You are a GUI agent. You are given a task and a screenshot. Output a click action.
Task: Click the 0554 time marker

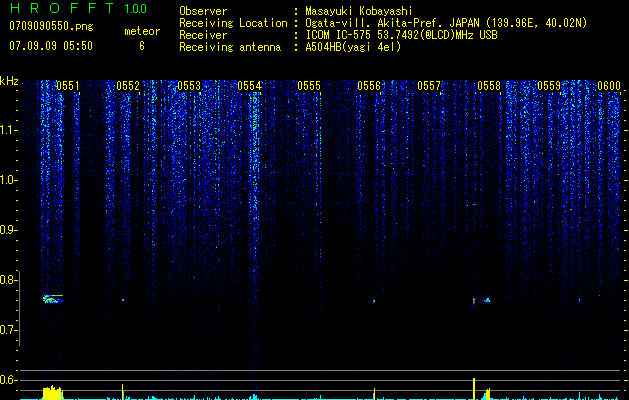point(249,86)
